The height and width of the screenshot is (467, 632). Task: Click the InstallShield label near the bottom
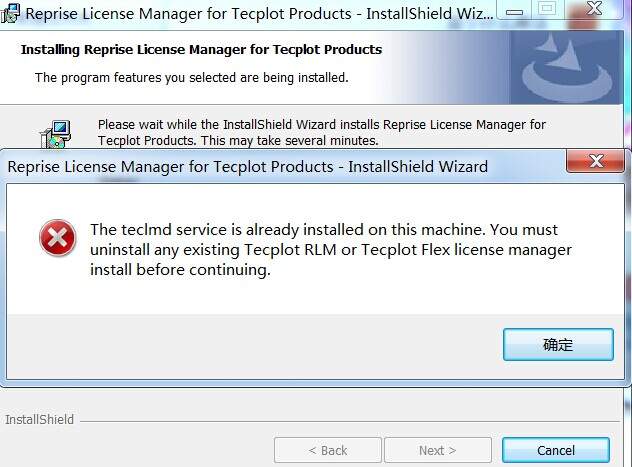click(x=40, y=420)
